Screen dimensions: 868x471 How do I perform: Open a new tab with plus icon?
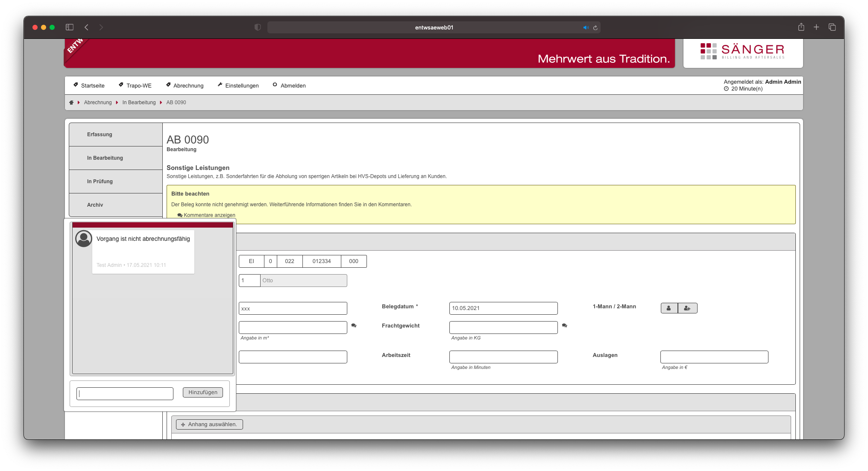pos(816,27)
